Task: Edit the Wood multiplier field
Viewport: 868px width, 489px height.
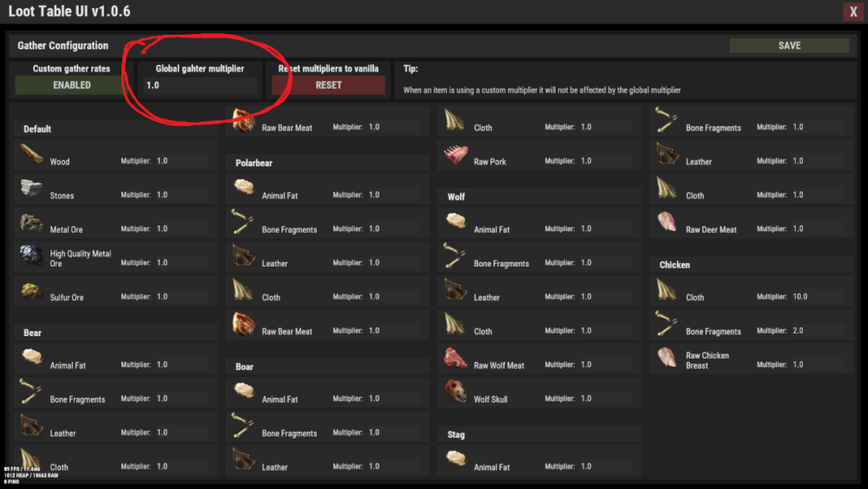Action: (181, 162)
